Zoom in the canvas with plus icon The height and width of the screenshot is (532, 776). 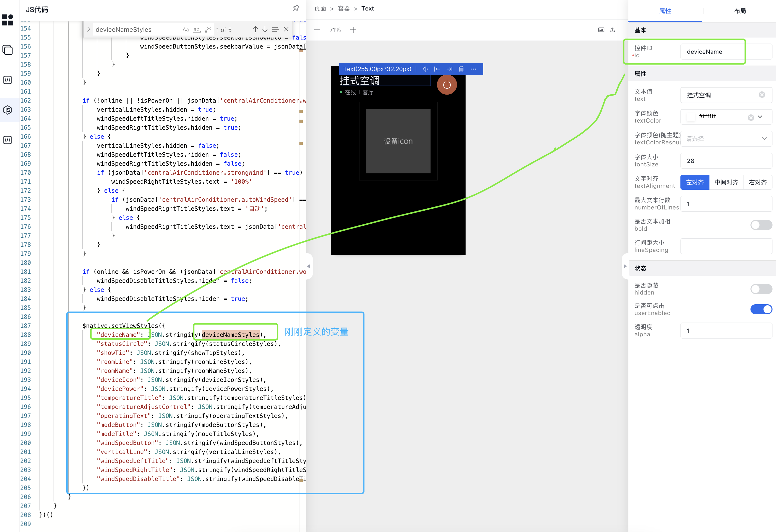coord(353,30)
